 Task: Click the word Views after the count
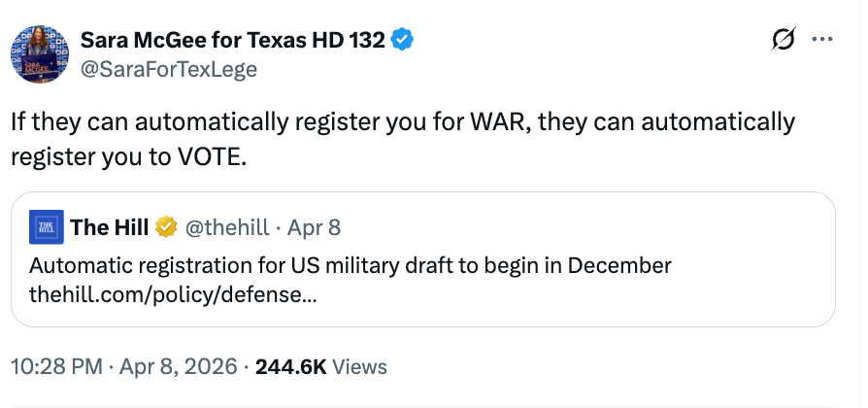click(x=359, y=367)
